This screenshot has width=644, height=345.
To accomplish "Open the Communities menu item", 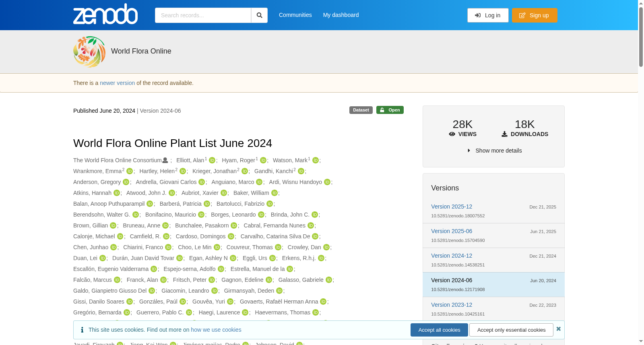I will [x=295, y=15].
